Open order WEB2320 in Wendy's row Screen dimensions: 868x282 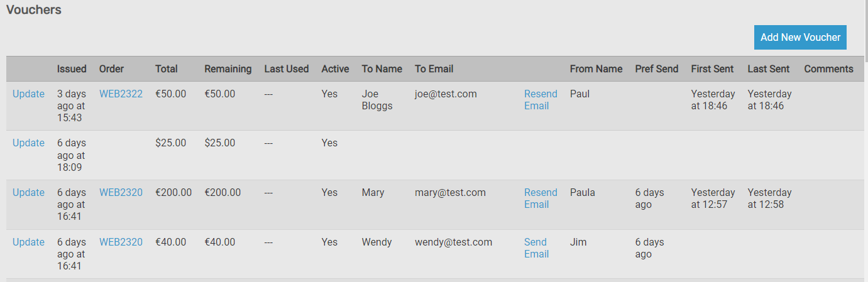click(121, 242)
